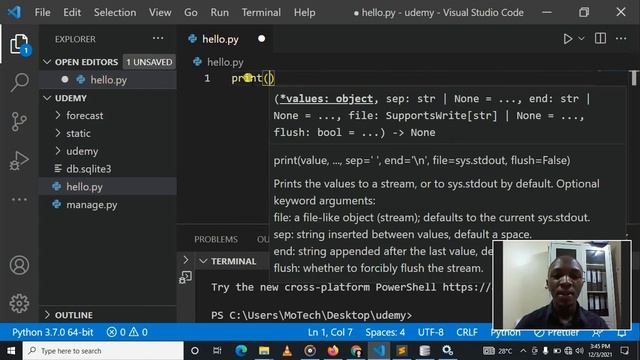This screenshot has height=360, width=640.
Task: Open the Manage gear icon
Action: (19, 303)
